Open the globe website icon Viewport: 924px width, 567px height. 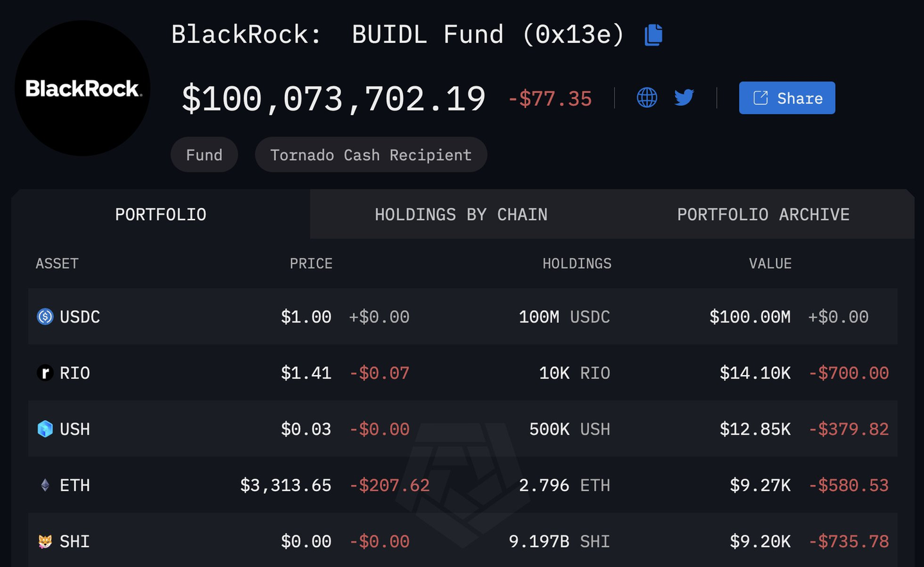tap(647, 98)
